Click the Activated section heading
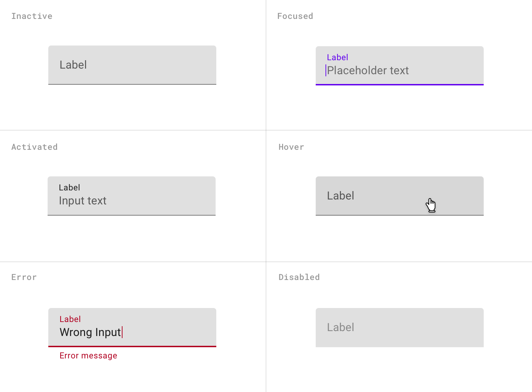The width and height of the screenshot is (532, 392). pos(34,147)
